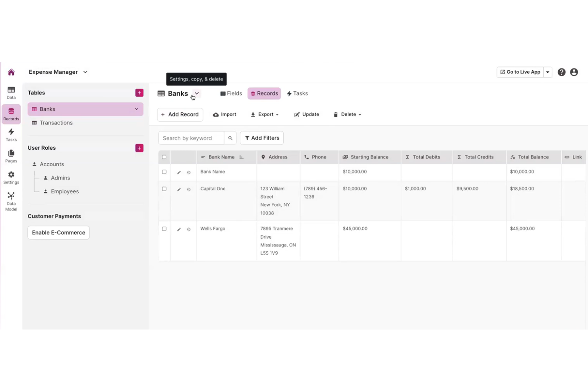The width and height of the screenshot is (588, 392).
Task: View record history for Wells Fargo row
Action: pyautogui.click(x=188, y=229)
